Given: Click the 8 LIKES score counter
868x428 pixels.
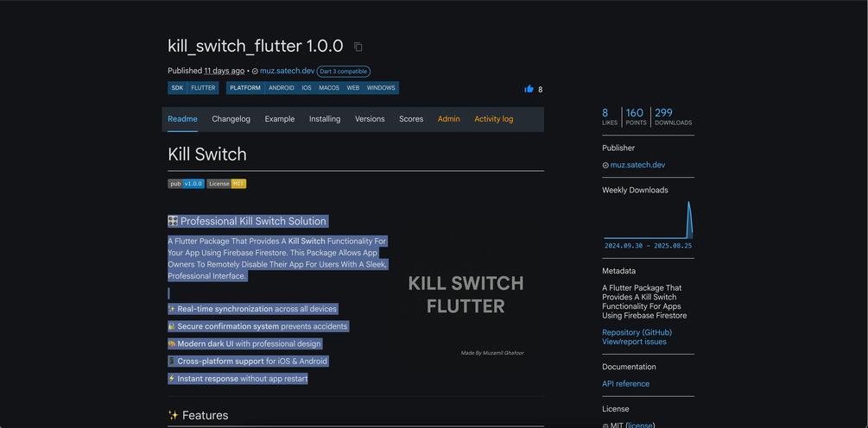Looking at the screenshot, I should coord(610,116).
